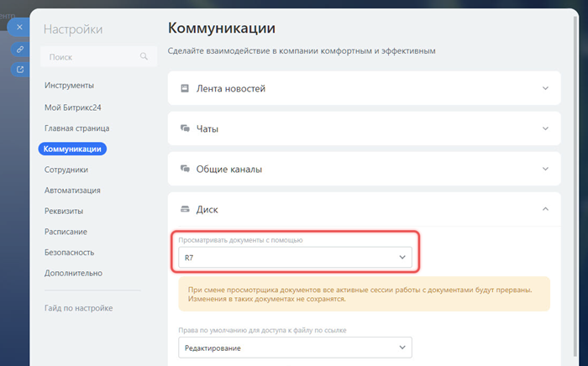The image size is (588, 366).
Task: Open Дополнительно settings section
Action: pyautogui.click(x=73, y=273)
